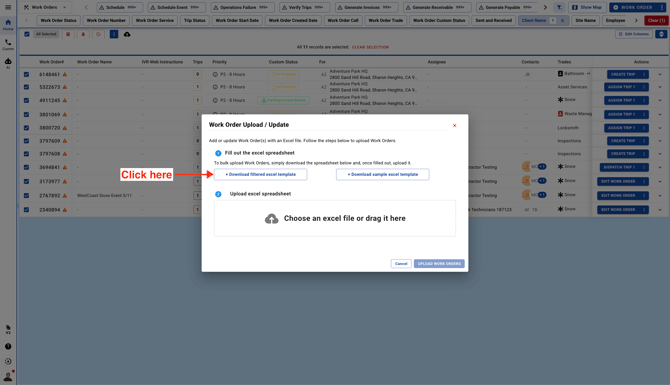Select the Generate Receivable quick filter tab
Image resolution: width=670 pixels, height=385 pixels.
click(437, 7)
